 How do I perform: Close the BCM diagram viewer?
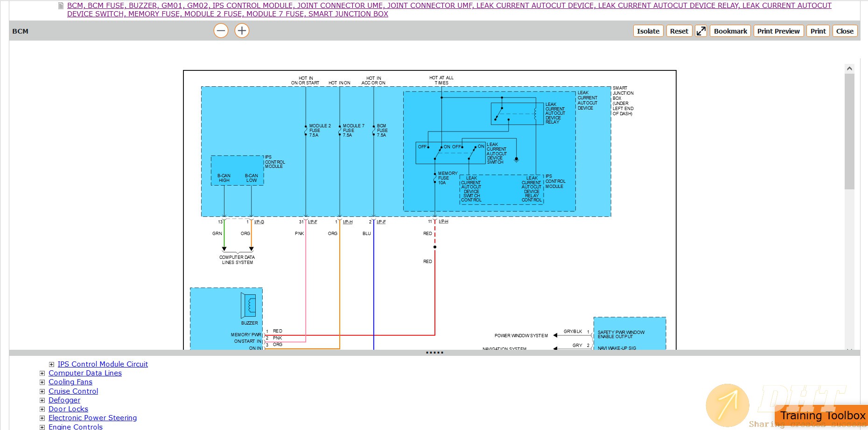coord(845,31)
